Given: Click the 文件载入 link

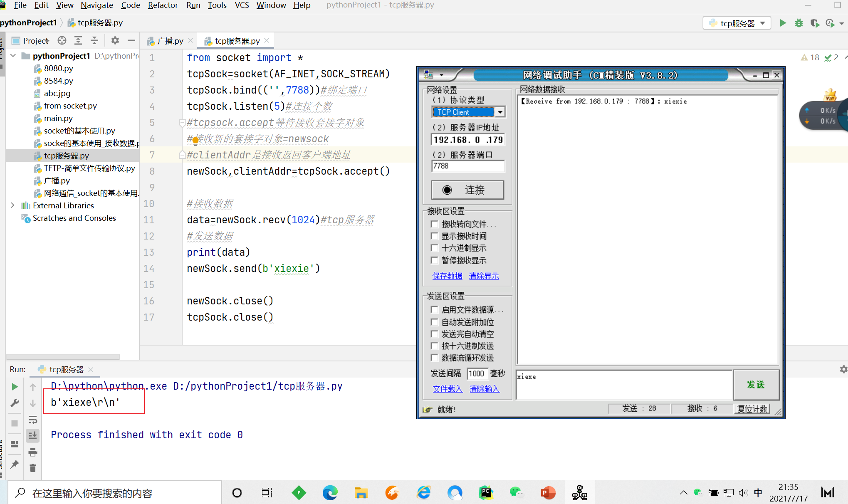Looking at the screenshot, I should [x=447, y=389].
